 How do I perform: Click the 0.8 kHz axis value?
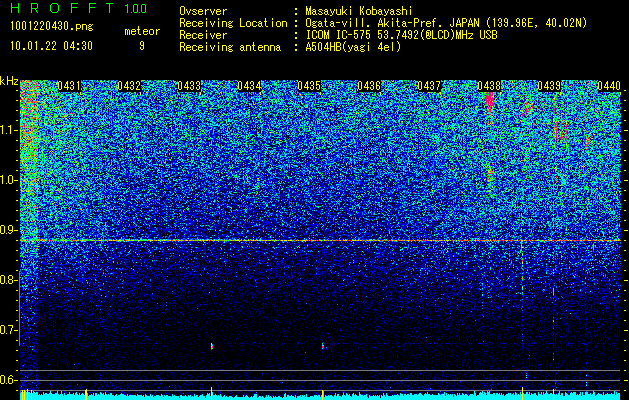tap(8, 280)
